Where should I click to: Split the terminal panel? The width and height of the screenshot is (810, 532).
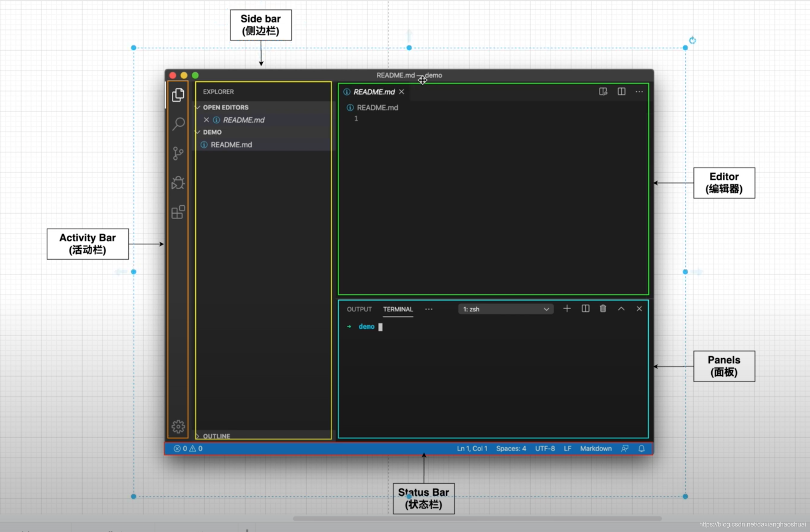(585, 308)
